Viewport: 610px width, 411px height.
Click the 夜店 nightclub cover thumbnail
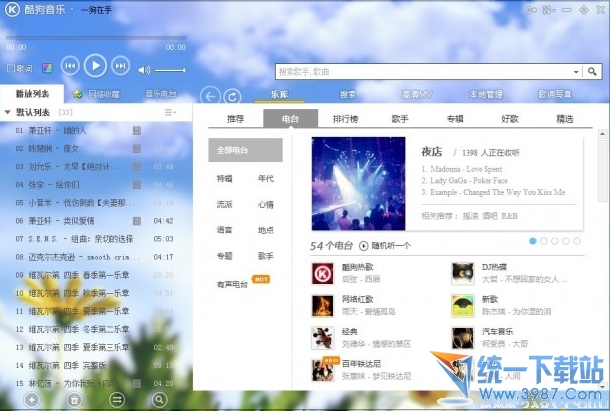[x=358, y=184]
